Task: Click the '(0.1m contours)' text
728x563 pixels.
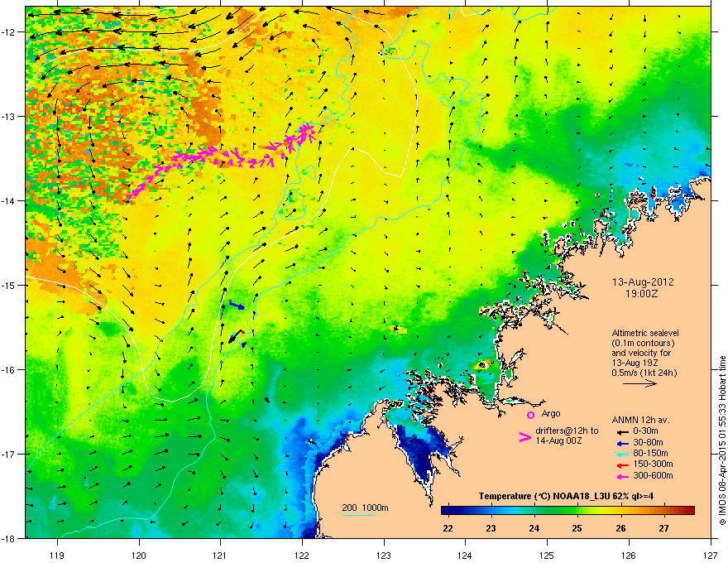Action: click(x=643, y=343)
